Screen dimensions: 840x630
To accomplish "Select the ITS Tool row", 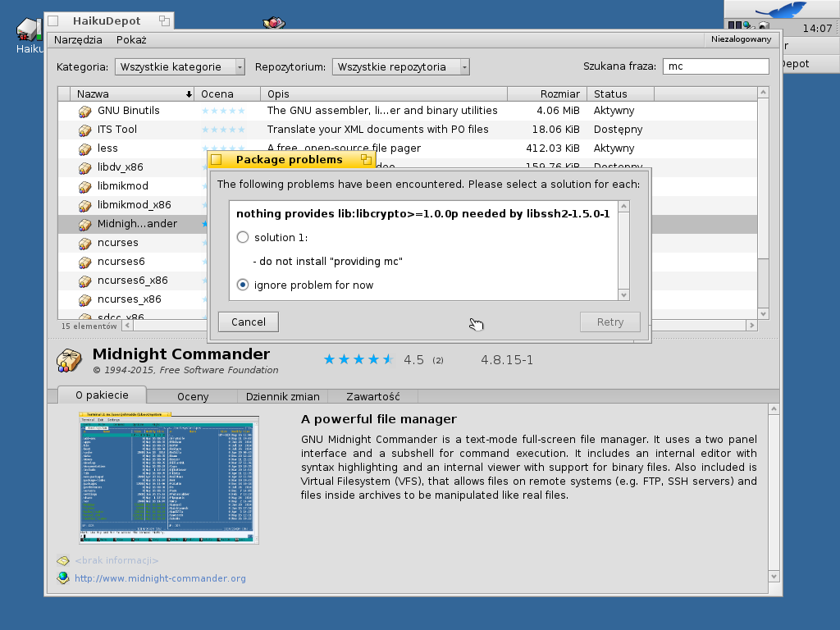I will 407,130.
